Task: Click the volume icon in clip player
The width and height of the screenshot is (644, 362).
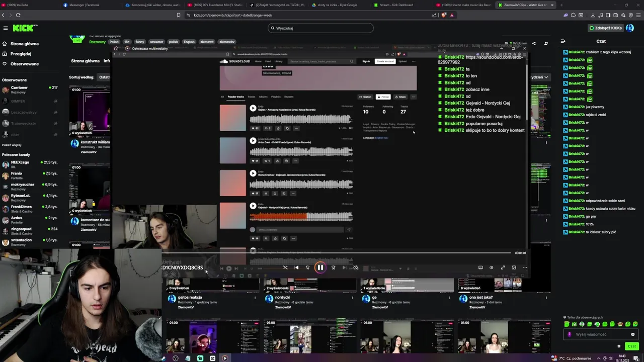Action: click(x=492, y=267)
